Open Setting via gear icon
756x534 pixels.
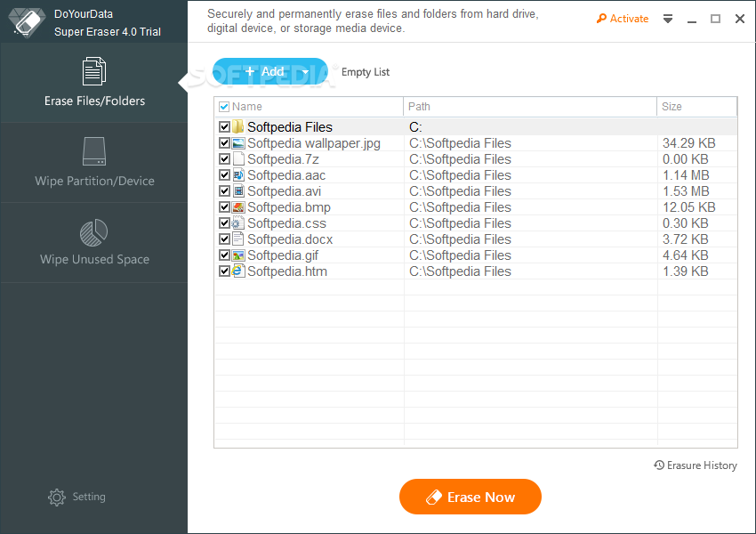coord(56,497)
